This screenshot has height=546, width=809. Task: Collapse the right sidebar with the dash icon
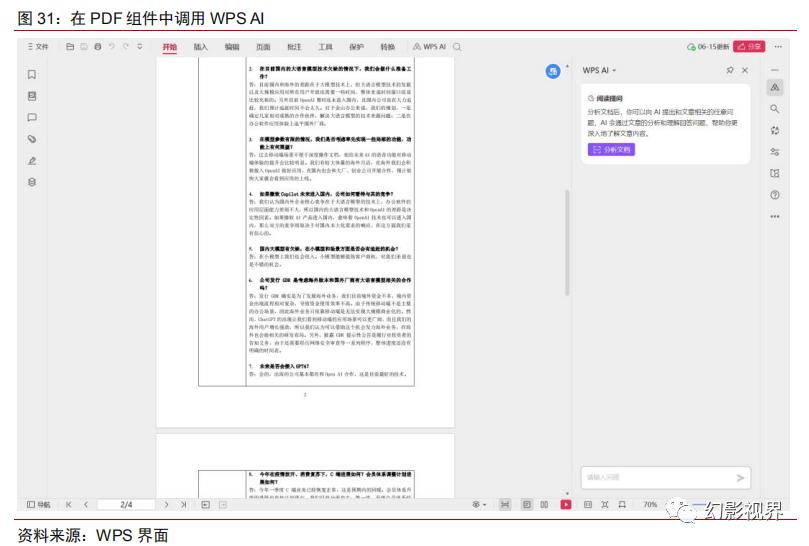tap(775, 70)
